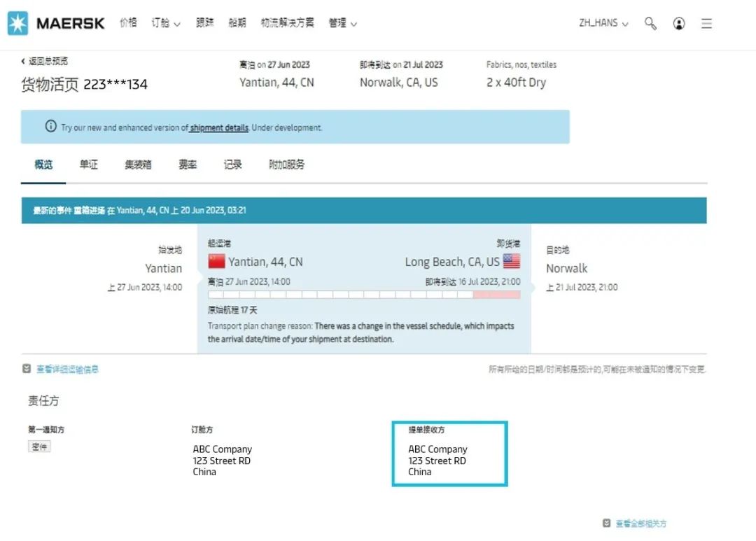The height and width of the screenshot is (541, 756).
Task: Open 价格 in the top navigation
Action: 128,22
